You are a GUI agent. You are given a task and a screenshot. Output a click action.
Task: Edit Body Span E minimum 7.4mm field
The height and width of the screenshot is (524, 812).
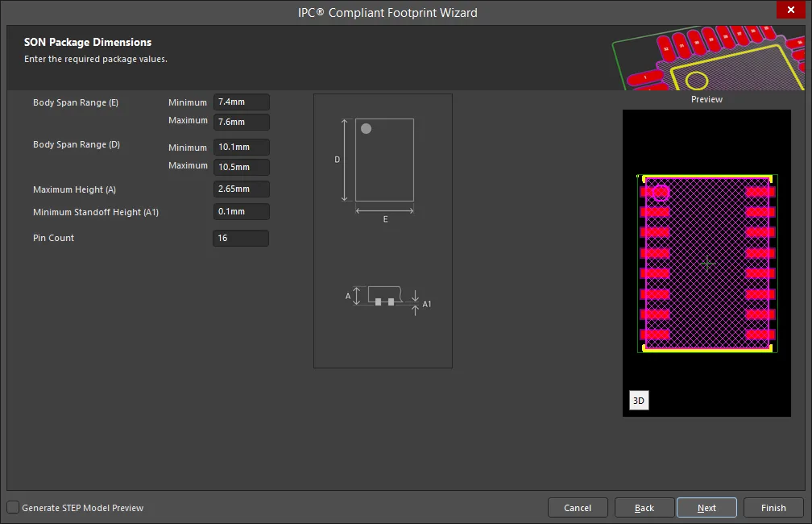pyautogui.click(x=242, y=102)
